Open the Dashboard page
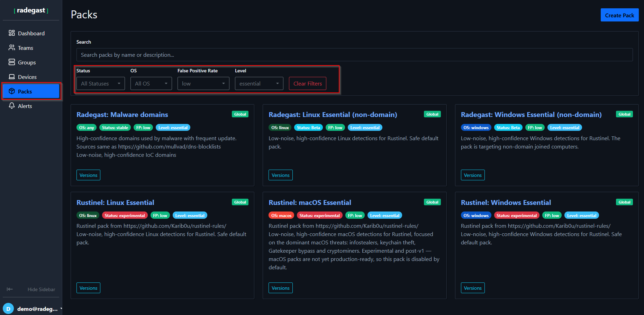Screen dimensions: 644x315 click(31, 33)
